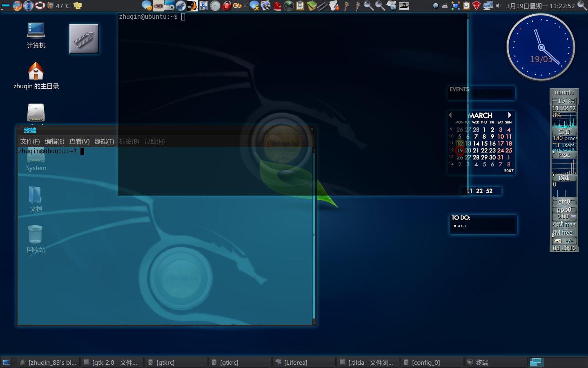This screenshot has width=588, height=368.
Task: Open the 编辑(E) terminal menu
Action: [54, 141]
